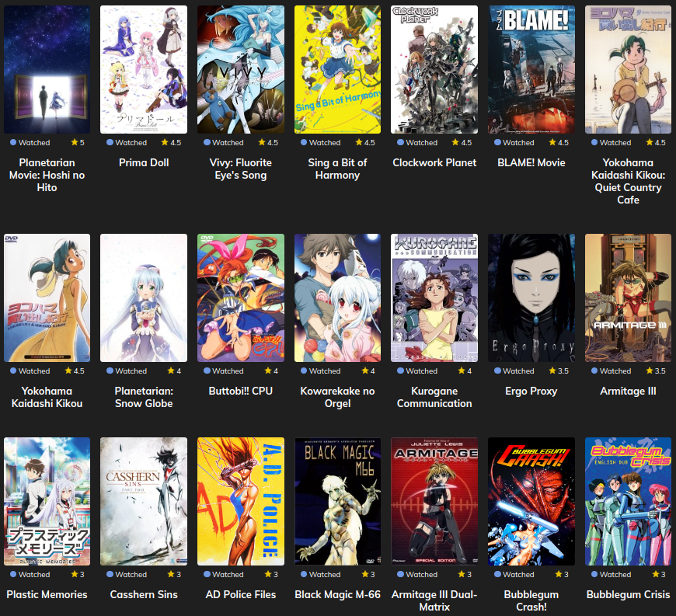Screen dimensions: 676x616
Task: Click the 4.5 star rating of Vivy
Action: point(268,142)
